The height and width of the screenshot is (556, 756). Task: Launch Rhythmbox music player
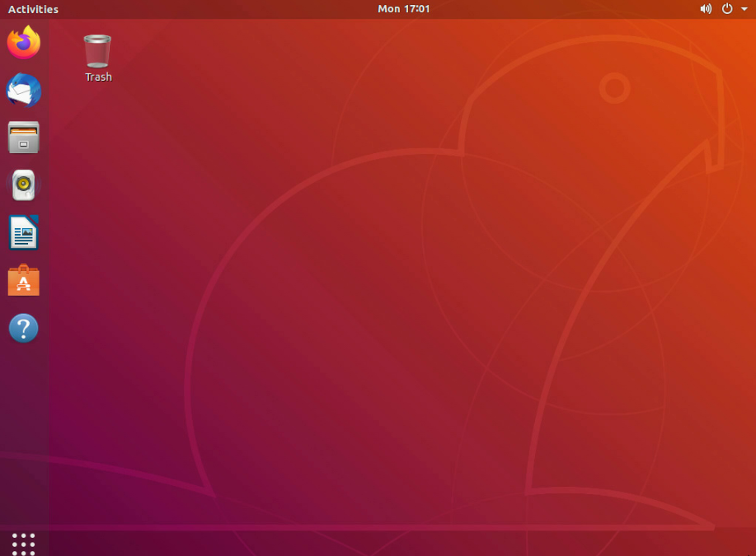point(24,185)
